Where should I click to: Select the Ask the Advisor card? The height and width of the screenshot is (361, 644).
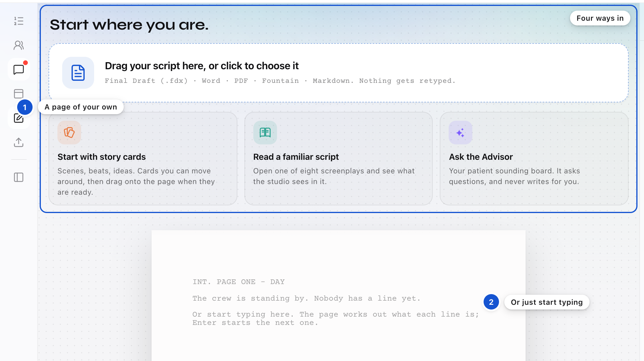tap(534, 159)
